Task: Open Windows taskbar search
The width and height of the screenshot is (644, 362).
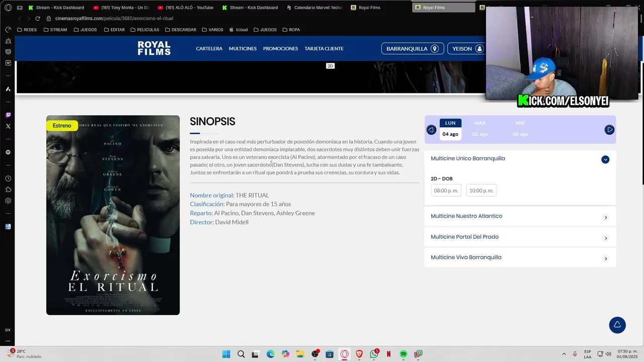Action: click(241, 354)
